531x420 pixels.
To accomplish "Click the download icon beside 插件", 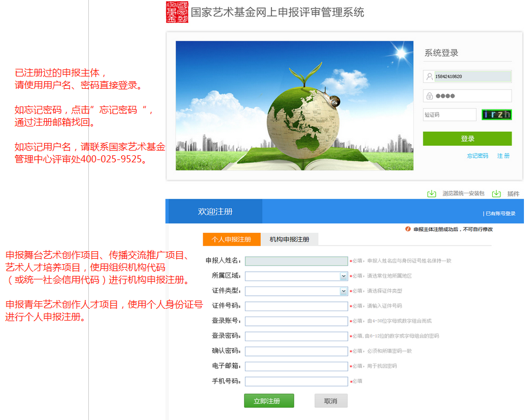I will click(x=496, y=194).
